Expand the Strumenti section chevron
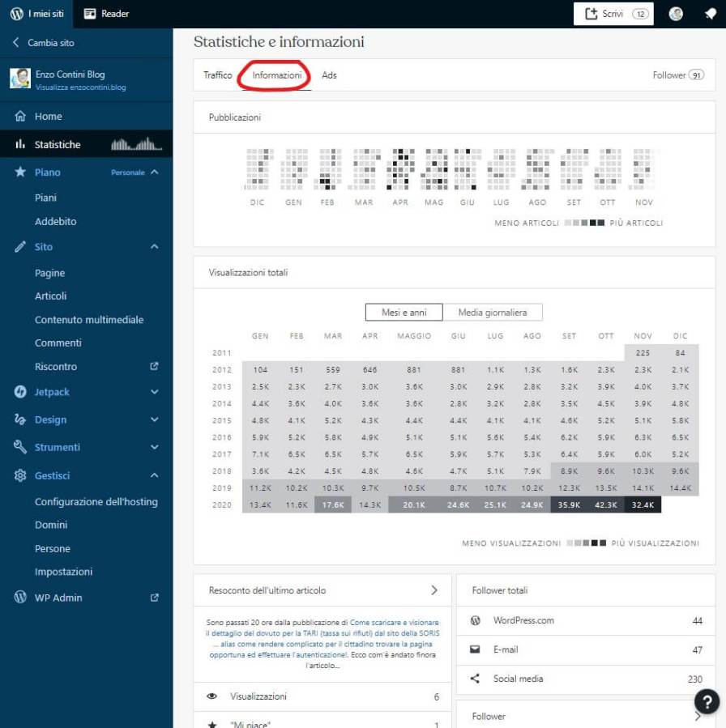This screenshot has width=726, height=728. coord(155,447)
